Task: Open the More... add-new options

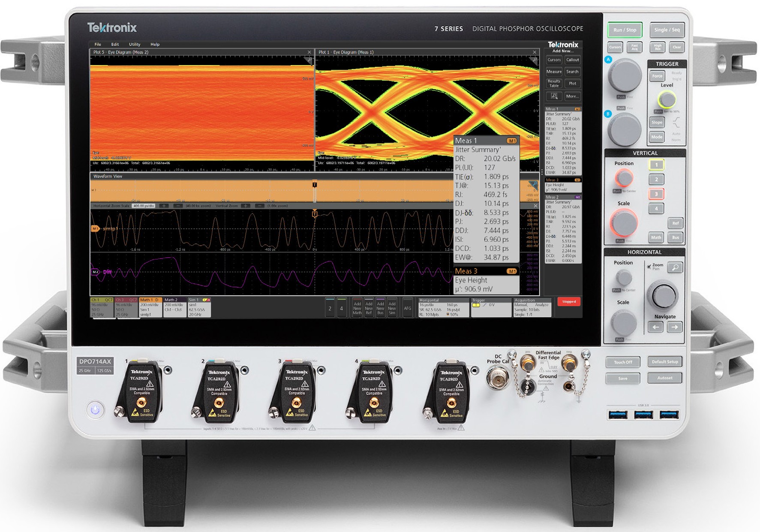Action: click(x=572, y=96)
